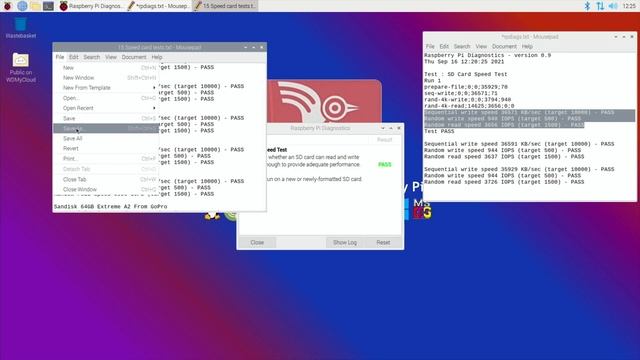This screenshot has width=640, height=360.
Task: Click the green PASS result label
Action: point(384,164)
